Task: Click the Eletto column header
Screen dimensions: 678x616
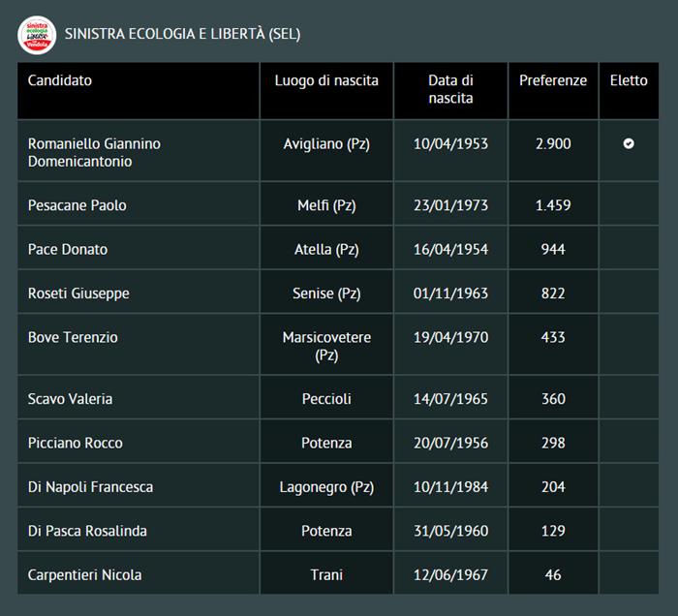Action: pyautogui.click(x=629, y=80)
